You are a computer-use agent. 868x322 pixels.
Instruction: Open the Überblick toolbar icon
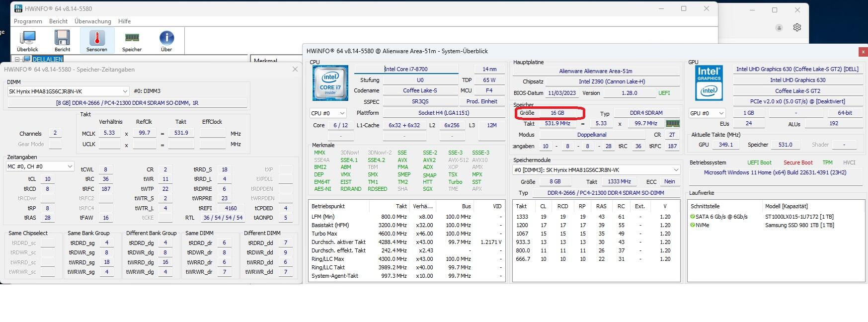27,41
